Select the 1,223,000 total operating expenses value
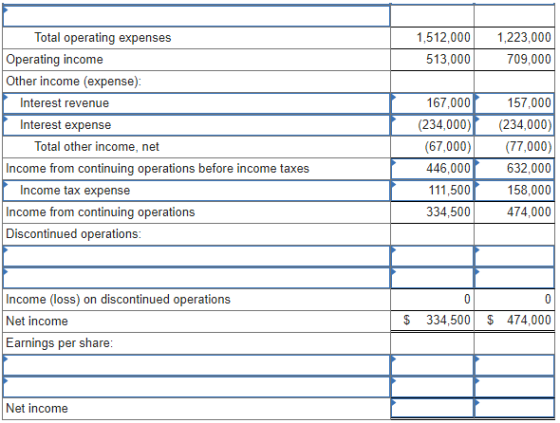Screen dimensions: 560x423 pos(524,38)
